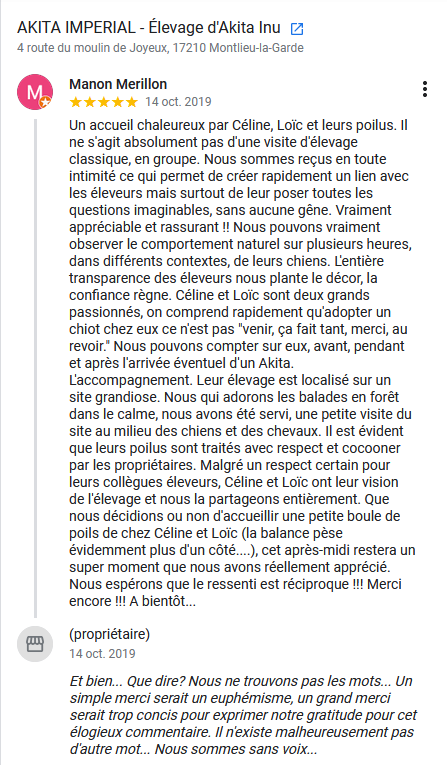Viewport: 447px width, 765px height.
Task: Open the three-dot options menu for the review
Action: point(425,89)
